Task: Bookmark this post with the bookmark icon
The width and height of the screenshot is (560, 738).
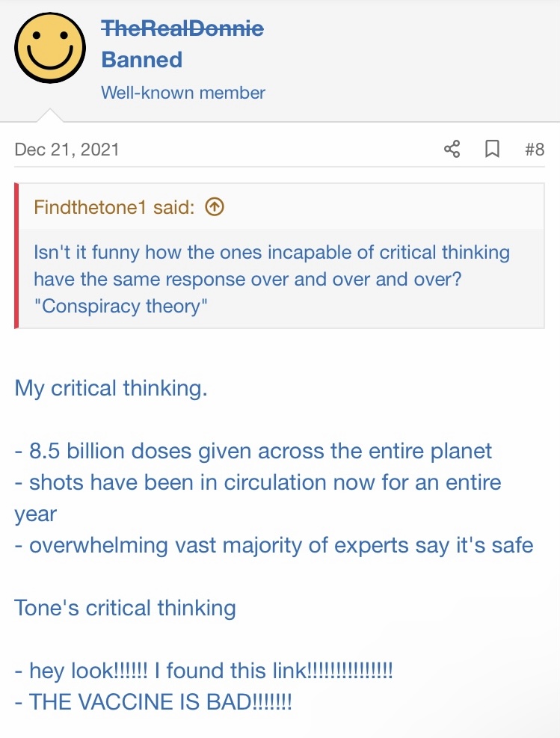Action: tap(492, 150)
